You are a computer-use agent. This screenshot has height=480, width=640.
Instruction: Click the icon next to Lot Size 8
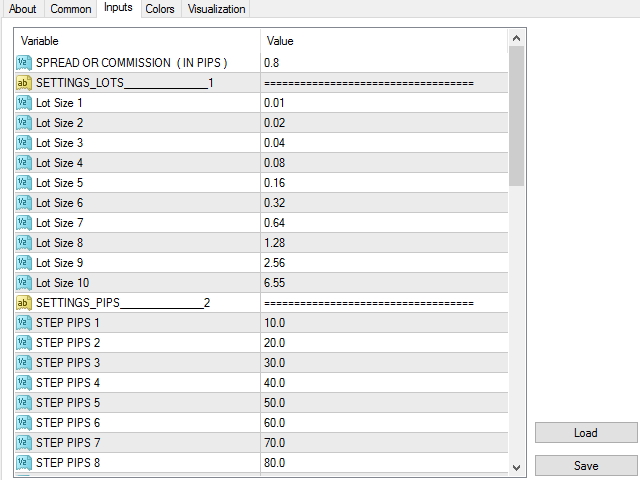tap(24, 243)
